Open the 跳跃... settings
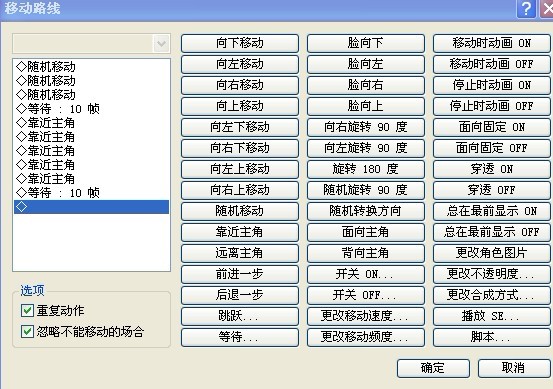The height and width of the screenshot is (389, 553). pyautogui.click(x=240, y=316)
